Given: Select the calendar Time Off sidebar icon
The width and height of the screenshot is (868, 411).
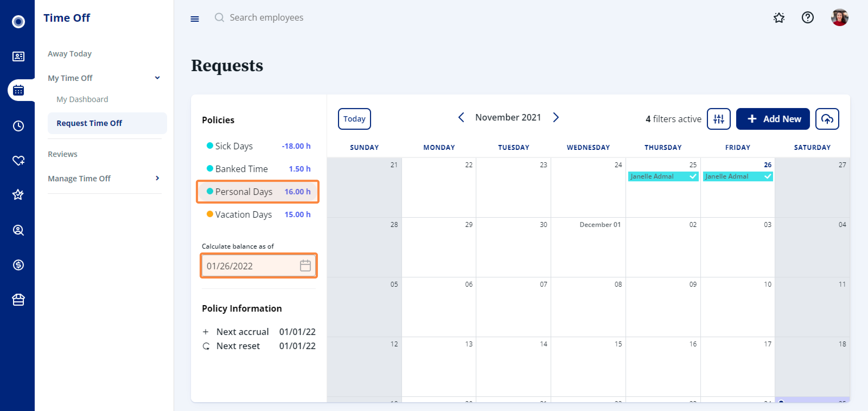Looking at the screenshot, I should click(x=18, y=90).
